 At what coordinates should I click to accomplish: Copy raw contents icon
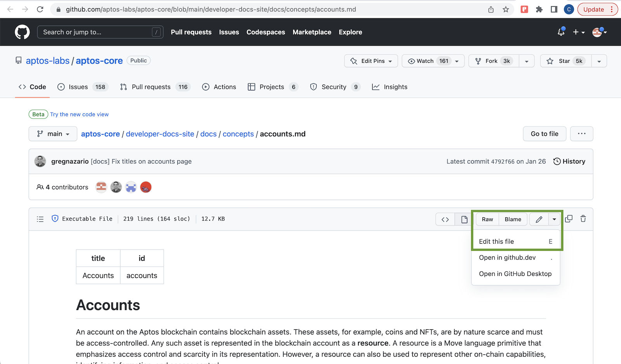click(x=569, y=219)
